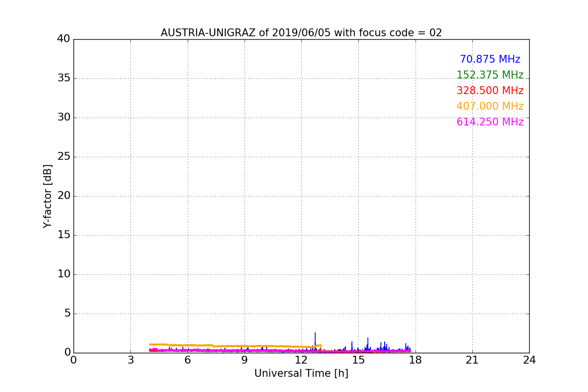This screenshot has height=392, width=588.
Task: Click y-axis tick label 15
Action: [64, 235]
